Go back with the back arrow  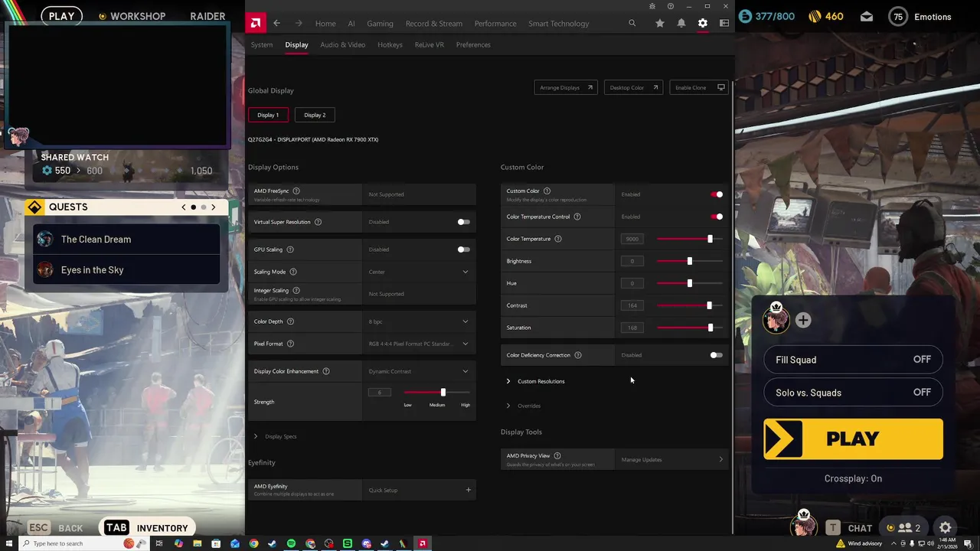coord(276,24)
